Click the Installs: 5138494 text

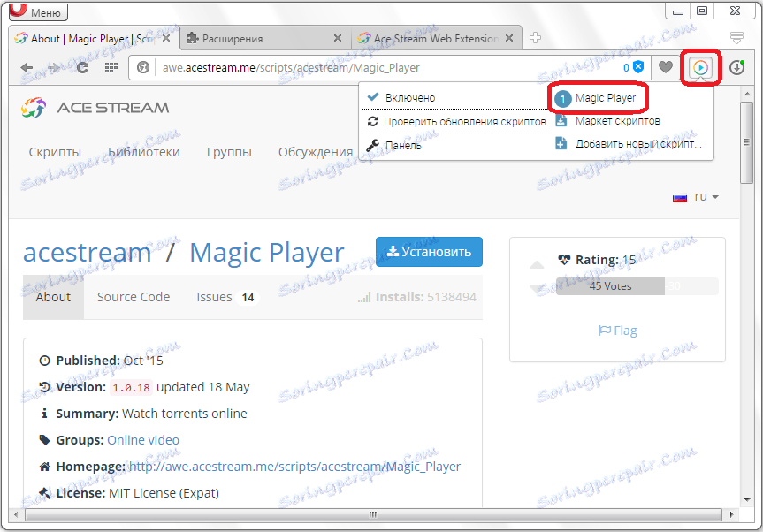(417, 297)
